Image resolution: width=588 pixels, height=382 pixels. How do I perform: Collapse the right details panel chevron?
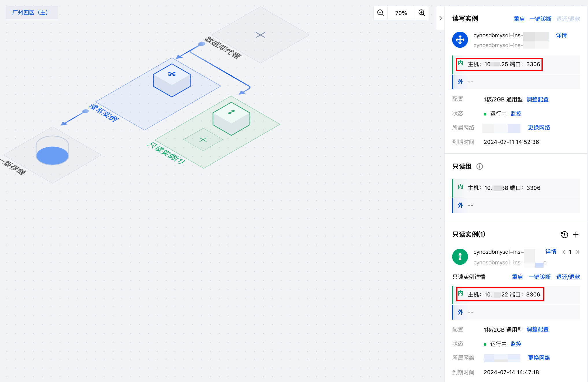pos(440,18)
